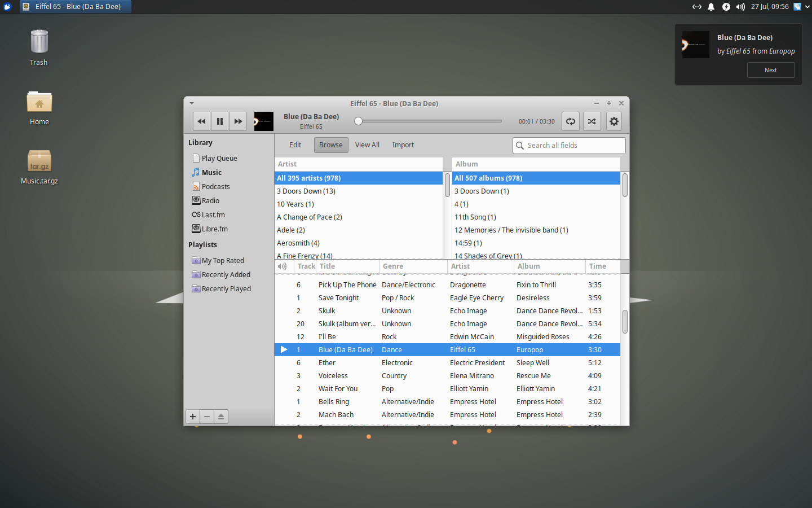Create a new playlist with the plus button
This screenshot has width=812, height=508.
click(192, 416)
